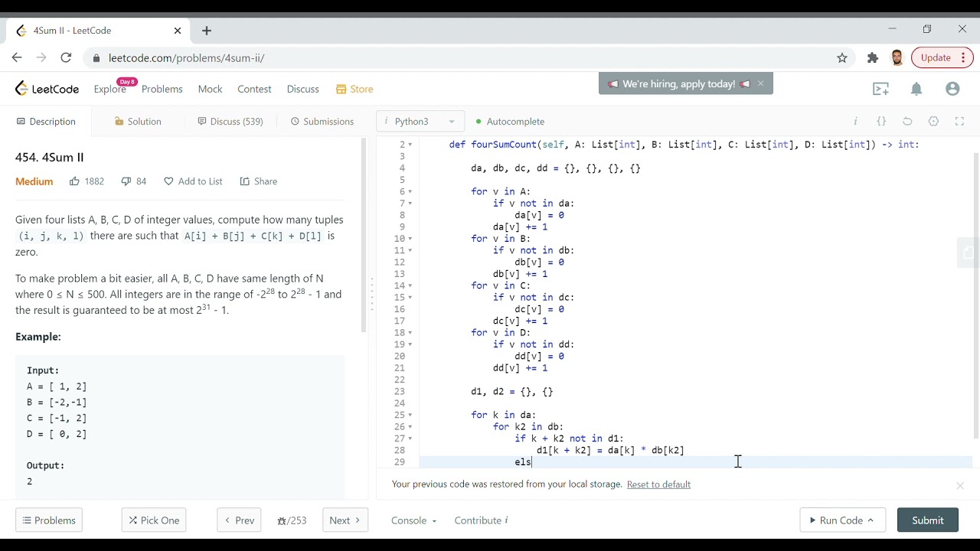Open the Problems list button at bottom
This screenshot has height=551, width=980.
[49, 520]
